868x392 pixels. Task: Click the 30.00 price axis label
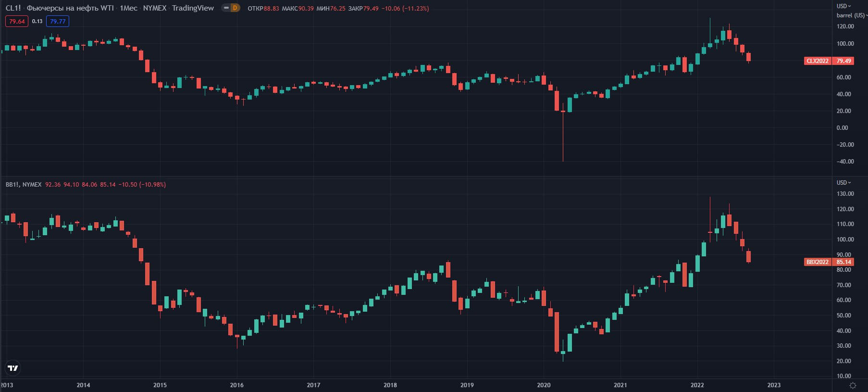coord(844,345)
